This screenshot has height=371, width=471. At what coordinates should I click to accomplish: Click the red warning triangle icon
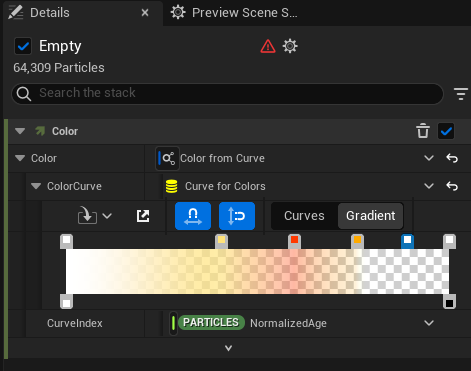[x=268, y=46]
